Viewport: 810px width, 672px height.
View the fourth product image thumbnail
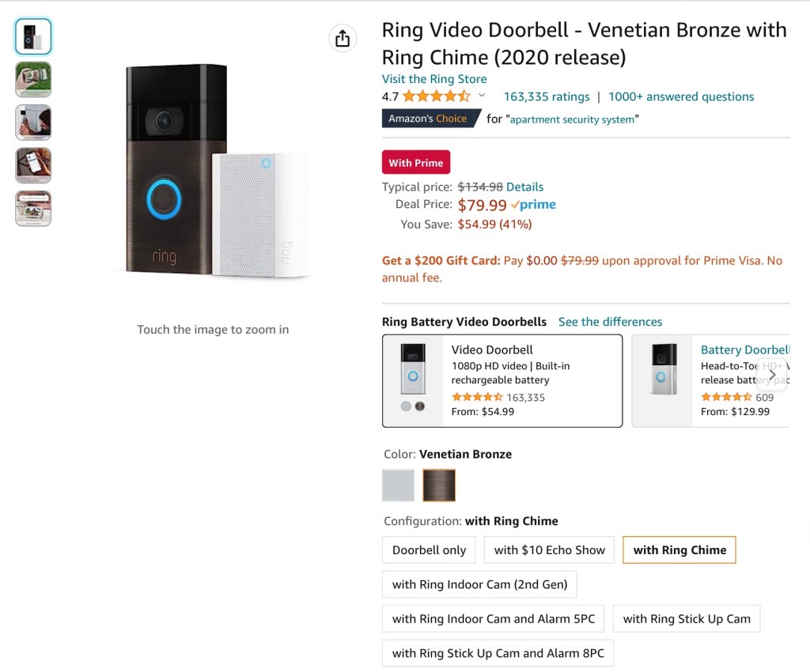point(33,165)
